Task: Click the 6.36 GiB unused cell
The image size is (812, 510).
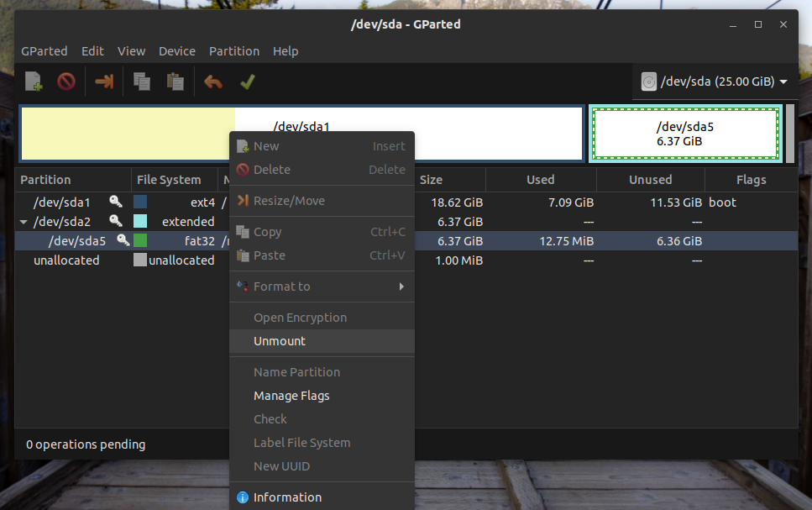Action: pos(679,241)
